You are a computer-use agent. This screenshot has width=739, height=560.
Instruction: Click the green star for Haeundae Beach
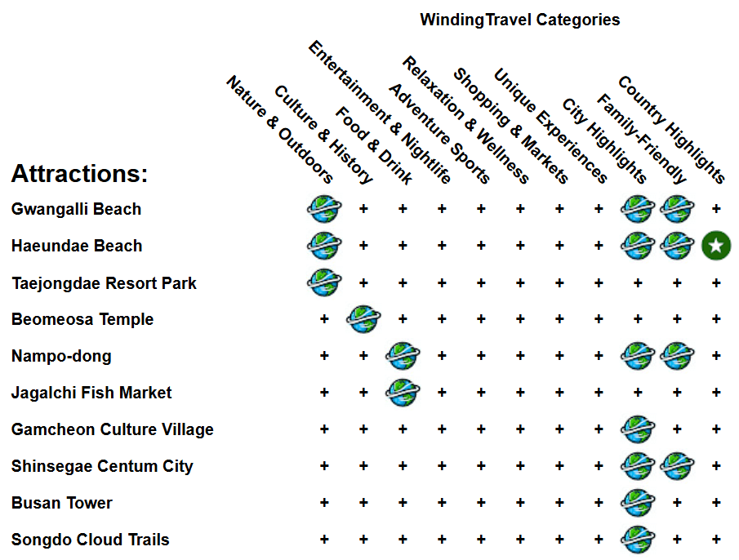pyautogui.click(x=716, y=246)
